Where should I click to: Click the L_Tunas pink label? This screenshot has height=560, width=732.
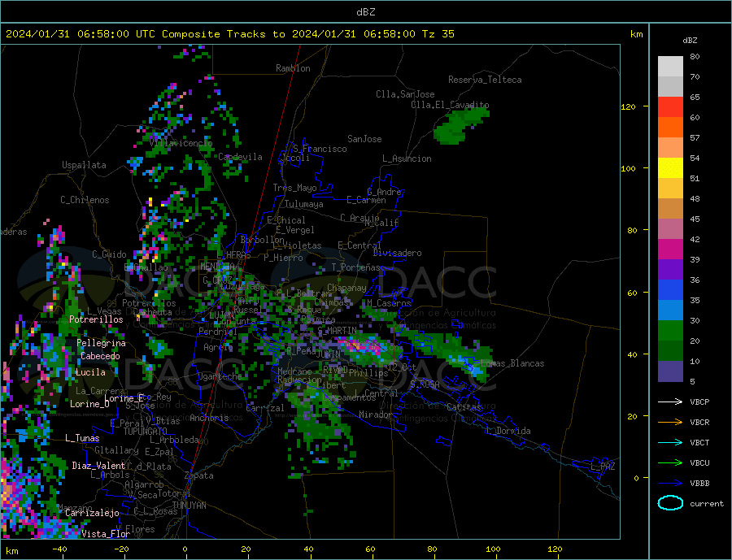pos(82,438)
